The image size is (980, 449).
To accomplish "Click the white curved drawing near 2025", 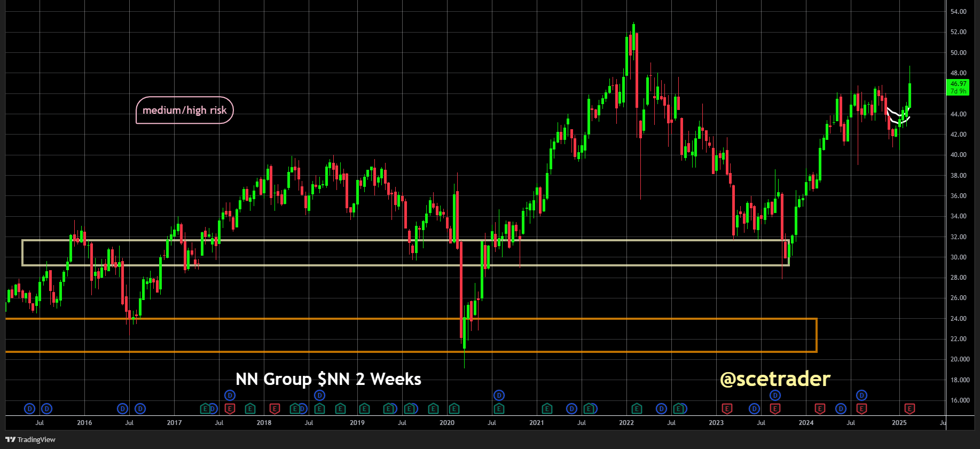I will tap(897, 116).
